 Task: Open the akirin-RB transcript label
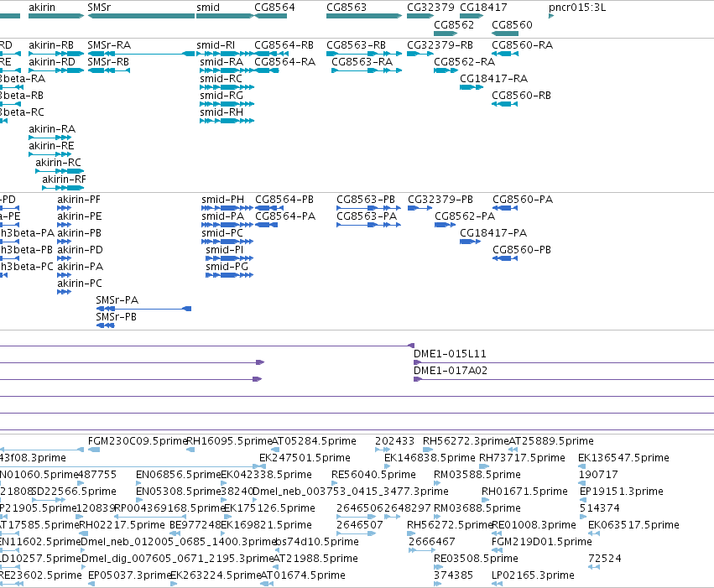coord(51,45)
